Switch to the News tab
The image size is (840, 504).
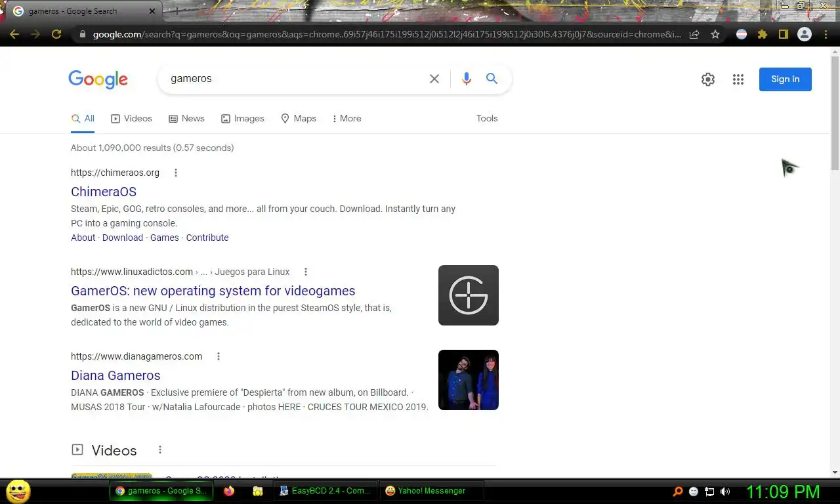pos(186,119)
